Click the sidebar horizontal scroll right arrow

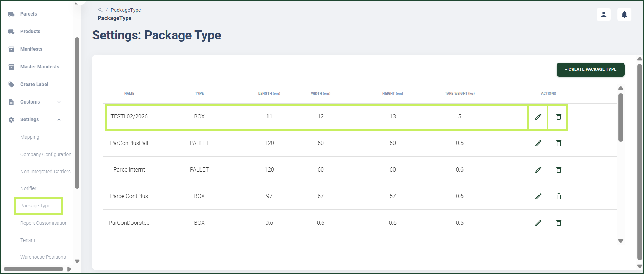point(69,269)
